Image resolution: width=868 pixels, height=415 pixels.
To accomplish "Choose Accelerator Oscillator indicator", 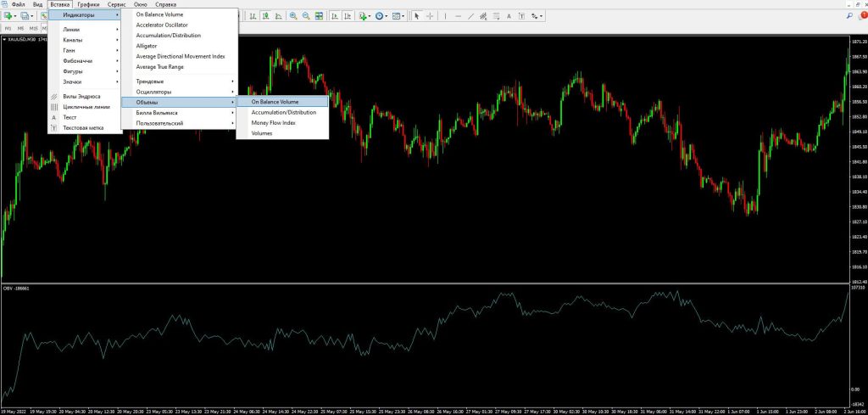I will [180, 25].
